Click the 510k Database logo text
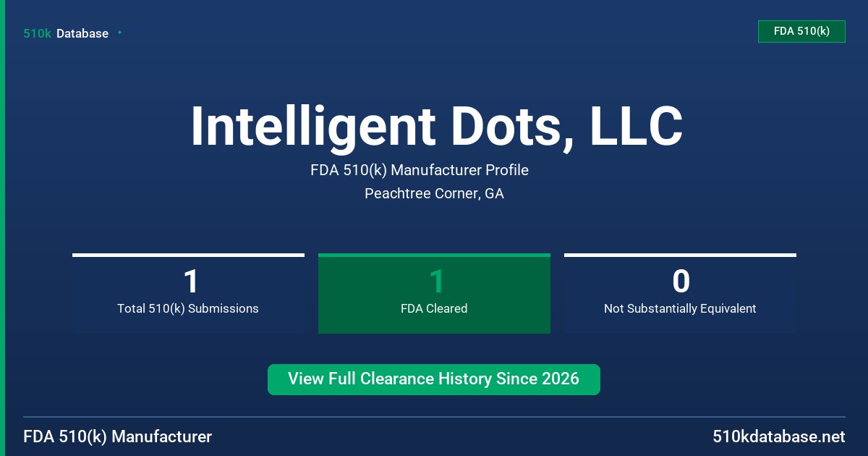This screenshot has width=868, height=456. tap(66, 33)
